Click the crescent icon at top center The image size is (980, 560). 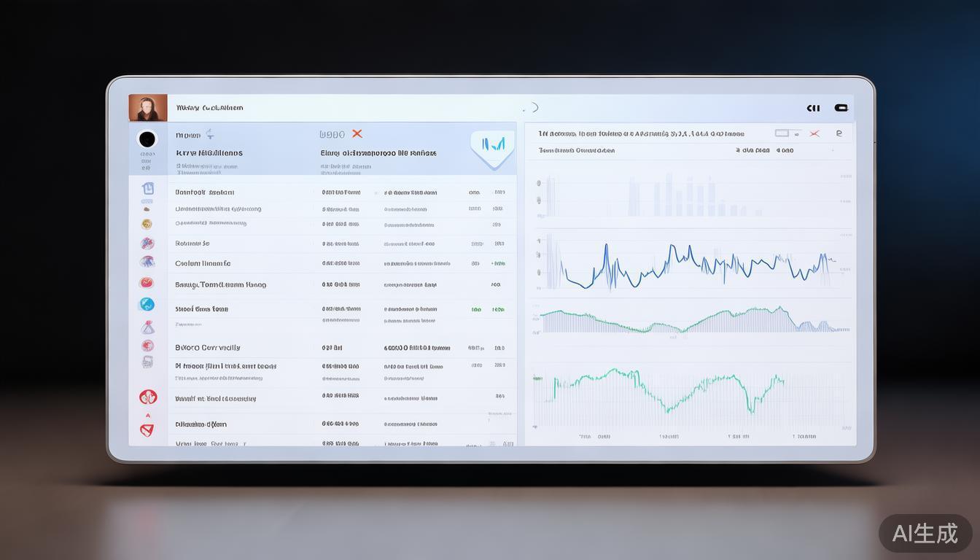534,108
